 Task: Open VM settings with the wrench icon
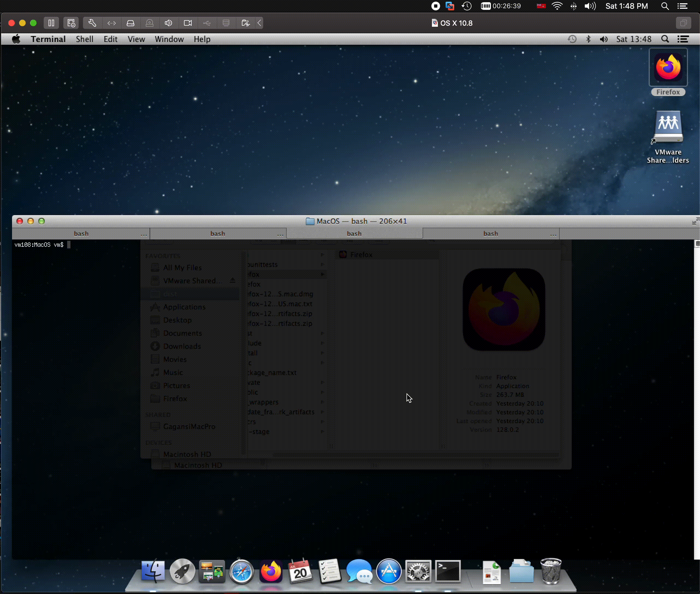(92, 23)
